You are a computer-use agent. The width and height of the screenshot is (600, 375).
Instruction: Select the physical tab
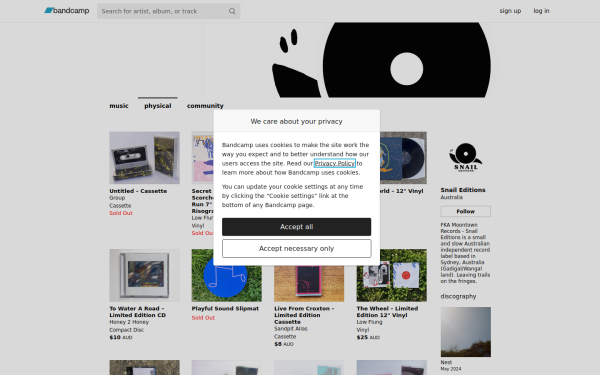coord(158,106)
